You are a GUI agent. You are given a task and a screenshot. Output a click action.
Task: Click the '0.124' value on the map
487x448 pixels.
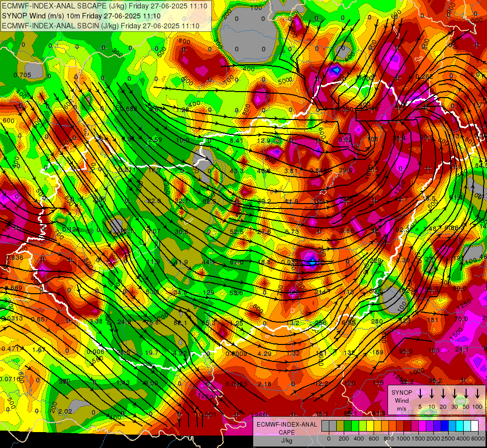click(71, 230)
